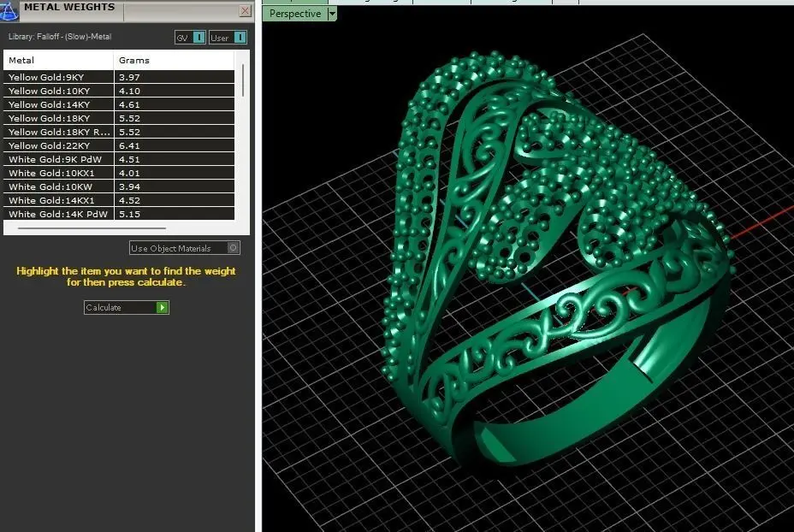Click the green arrow on Calculate

162,307
